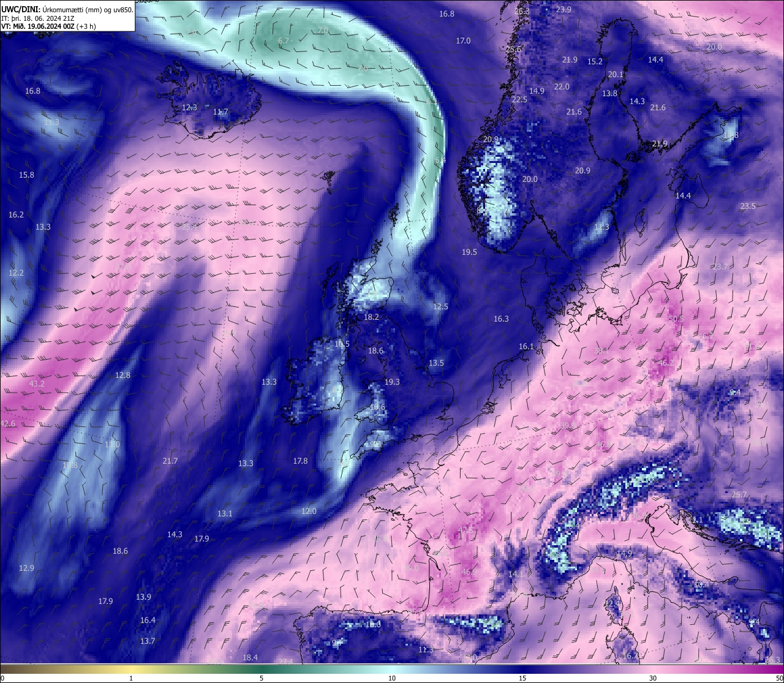The height and width of the screenshot is (683, 784).
Task: Click the 16.3 value label
Action: click(501, 319)
